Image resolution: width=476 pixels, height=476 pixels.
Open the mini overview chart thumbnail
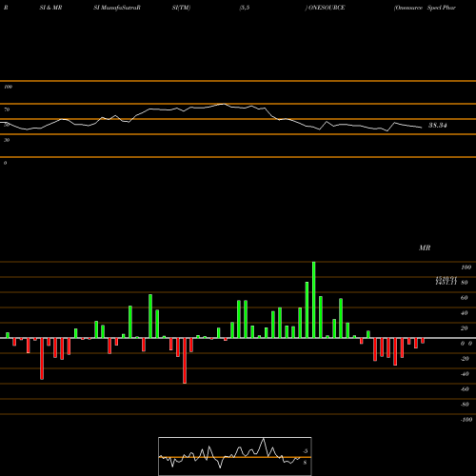235,456
